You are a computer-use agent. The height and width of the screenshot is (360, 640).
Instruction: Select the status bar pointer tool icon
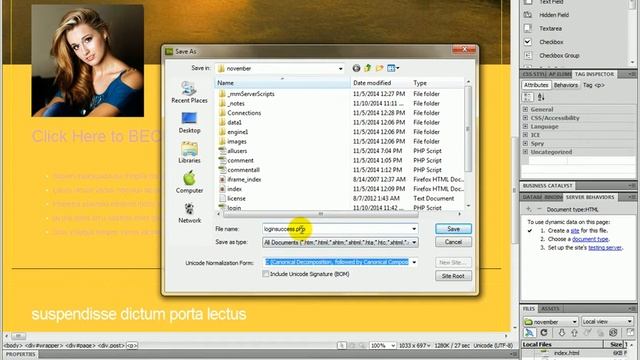pyautogui.click(x=342, y=345)
